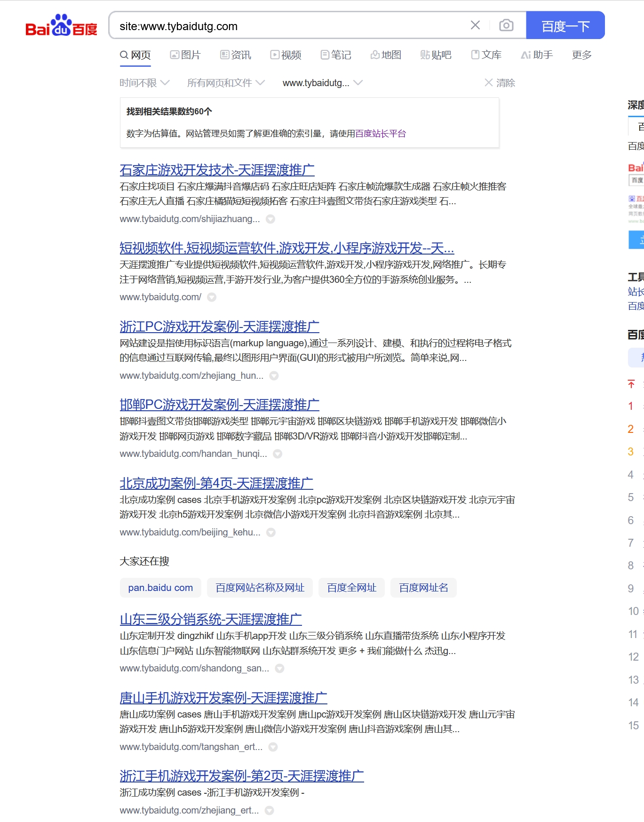The image size is (644, 822).
Task: Open camera image search
Action: click(x=506, y=25)
